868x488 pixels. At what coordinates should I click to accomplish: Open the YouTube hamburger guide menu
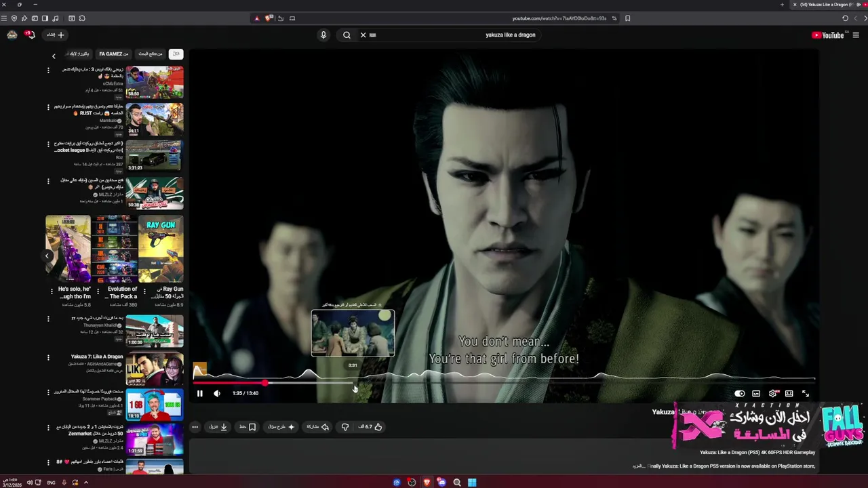(x=856, y=35)
